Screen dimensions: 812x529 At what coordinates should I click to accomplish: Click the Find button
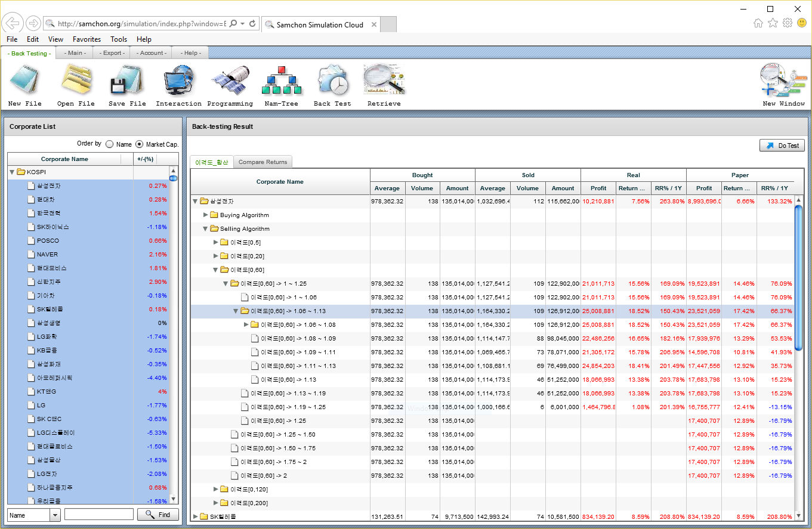point(158,515)
